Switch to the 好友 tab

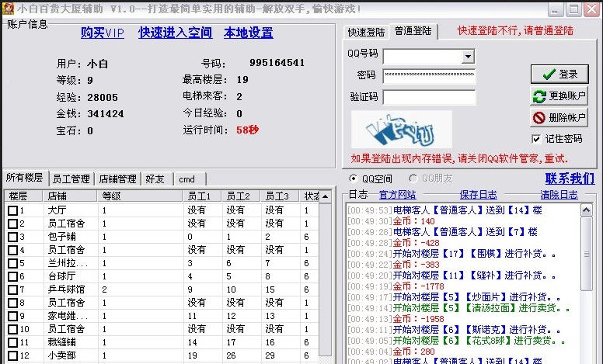pyautogui.click(x=156, y=179)
